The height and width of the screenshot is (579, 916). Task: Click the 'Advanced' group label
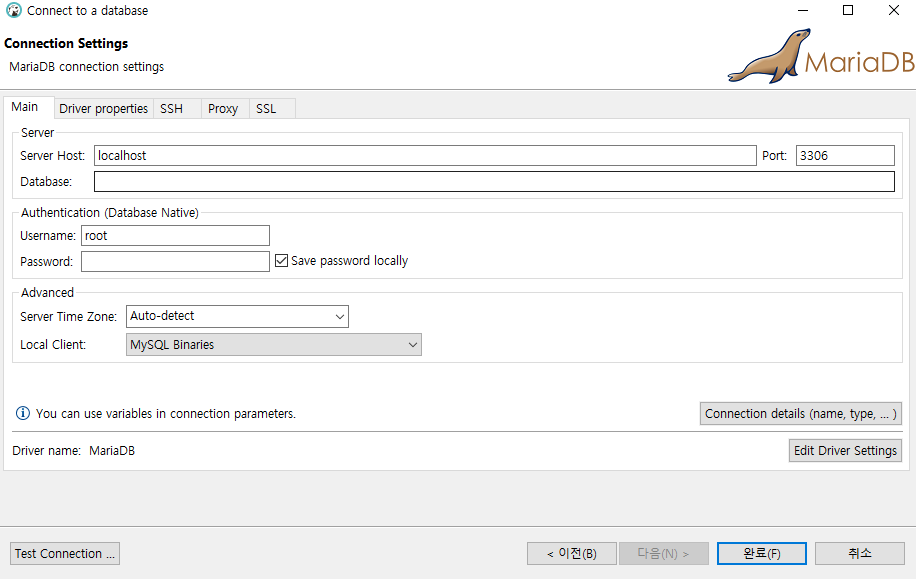click(x=47, y=293)
